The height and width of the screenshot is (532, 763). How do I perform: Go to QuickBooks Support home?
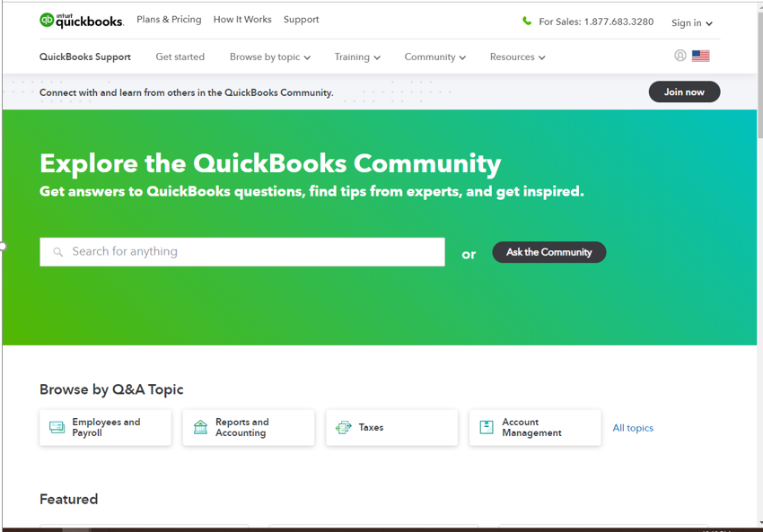tap(85, 57)
